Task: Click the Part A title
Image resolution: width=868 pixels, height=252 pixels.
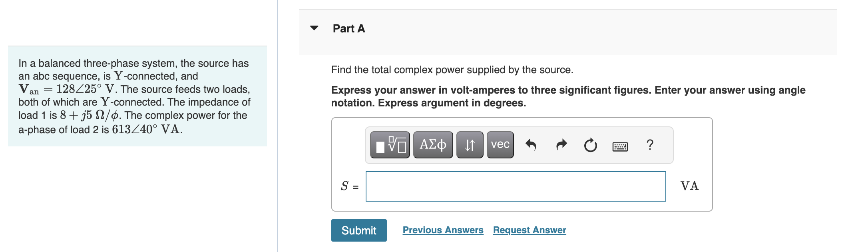Action: (x=348, y=28)
